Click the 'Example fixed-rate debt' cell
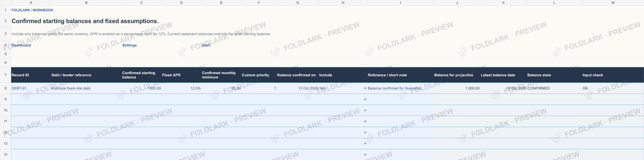 click(86, 88)
